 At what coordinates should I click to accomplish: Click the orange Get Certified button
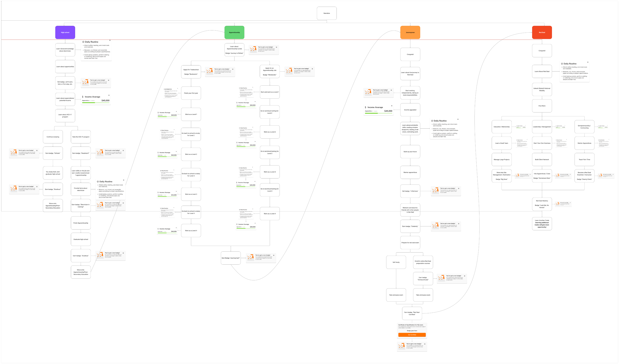click(412, 335)
